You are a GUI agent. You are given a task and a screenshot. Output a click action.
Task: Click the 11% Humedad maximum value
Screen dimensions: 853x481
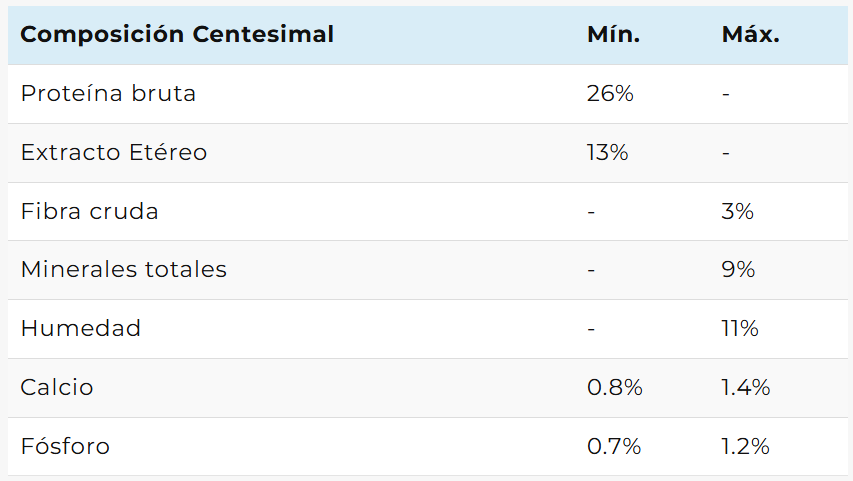pos(740,329)
